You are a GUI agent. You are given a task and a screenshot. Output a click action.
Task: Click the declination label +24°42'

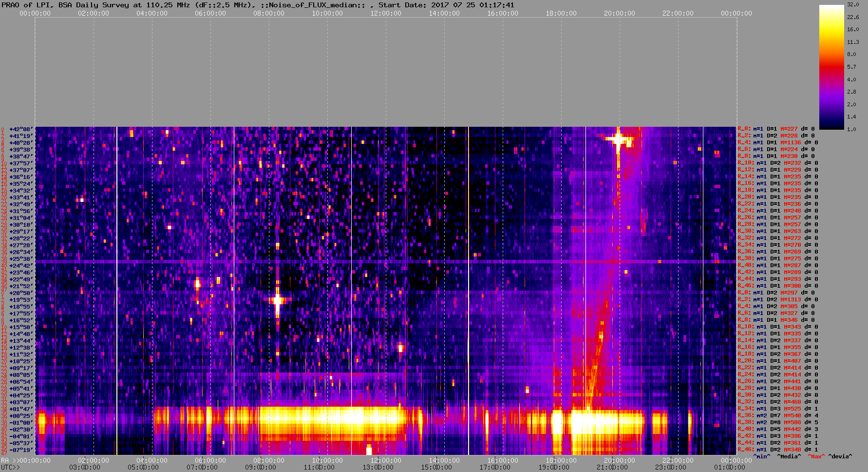click(x=21, y=266)
